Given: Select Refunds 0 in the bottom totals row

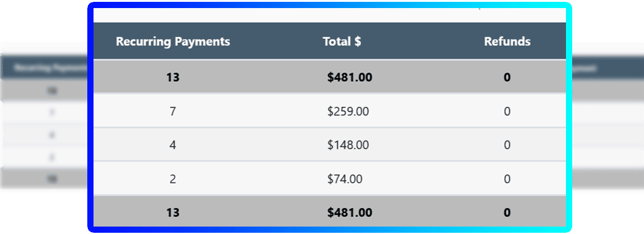Looking at the screenshot, I should [x=507, y=213].
